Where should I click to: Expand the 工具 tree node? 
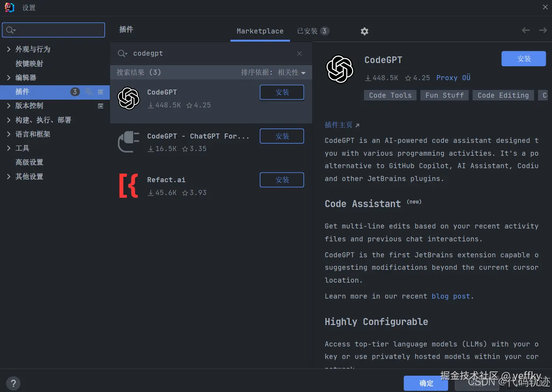9,148
